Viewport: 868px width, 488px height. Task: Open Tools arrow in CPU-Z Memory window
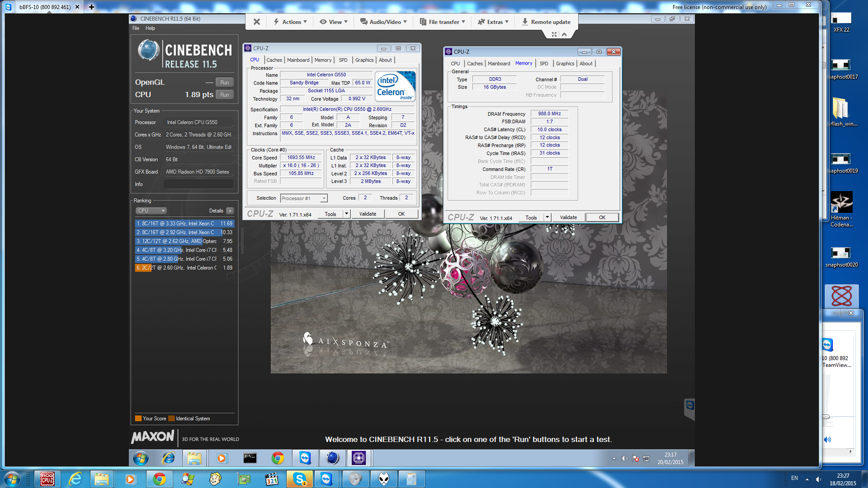coord(547,217)
